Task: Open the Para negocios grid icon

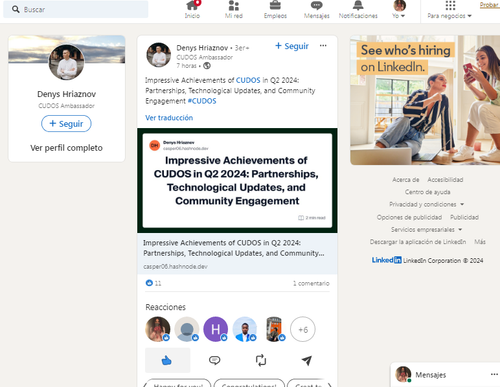Action: click(x=450, y=5)
